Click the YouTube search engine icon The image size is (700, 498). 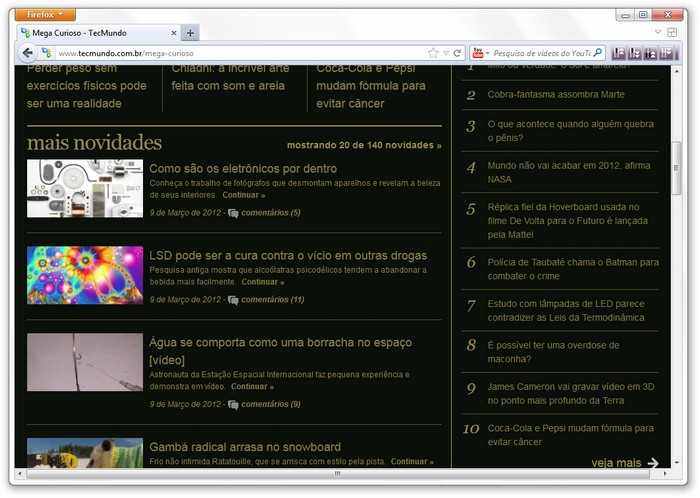click(x=478, y=53)
